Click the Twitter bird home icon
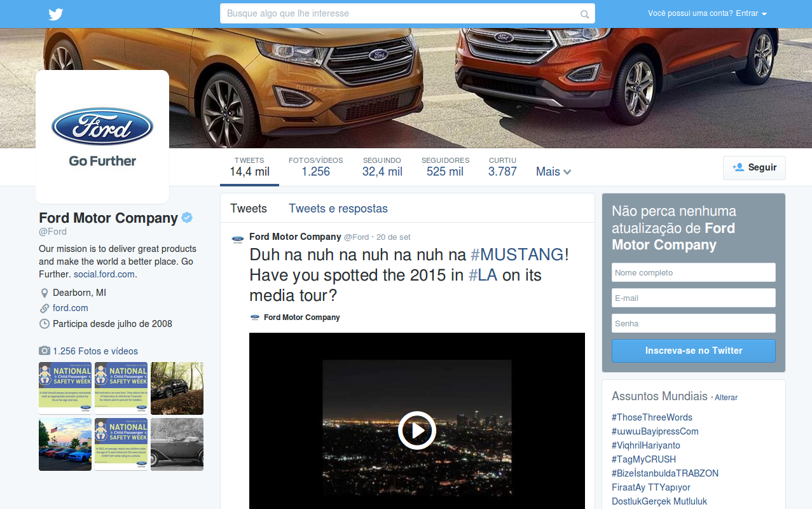This screenshot has height=509, width=812. (56, 14)
